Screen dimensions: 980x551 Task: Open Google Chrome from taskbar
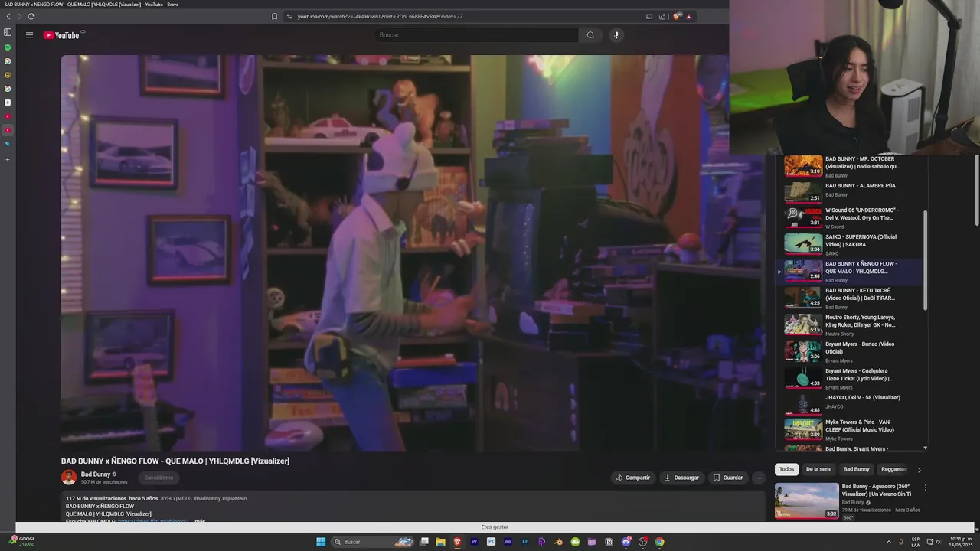659,542
